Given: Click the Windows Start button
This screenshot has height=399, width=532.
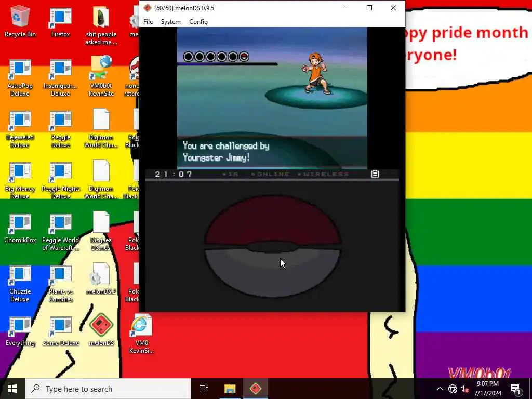Looking at the screenshot, I should click(x=12, y=389).
